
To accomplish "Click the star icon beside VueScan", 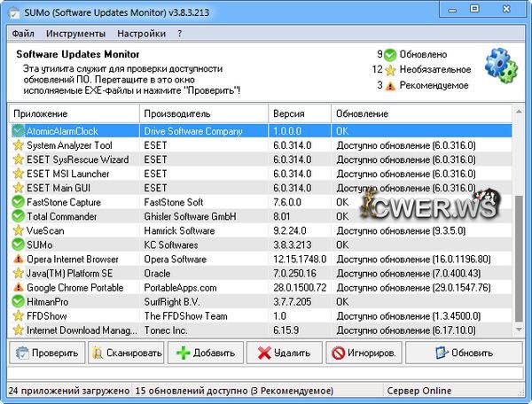I will click(18, 230).
